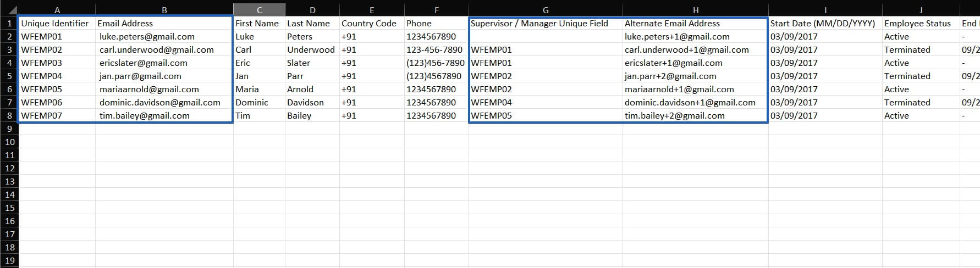Select the Alternate Email Address header cell
Screen dimensions: 980x268
click(x=672, y=23)
